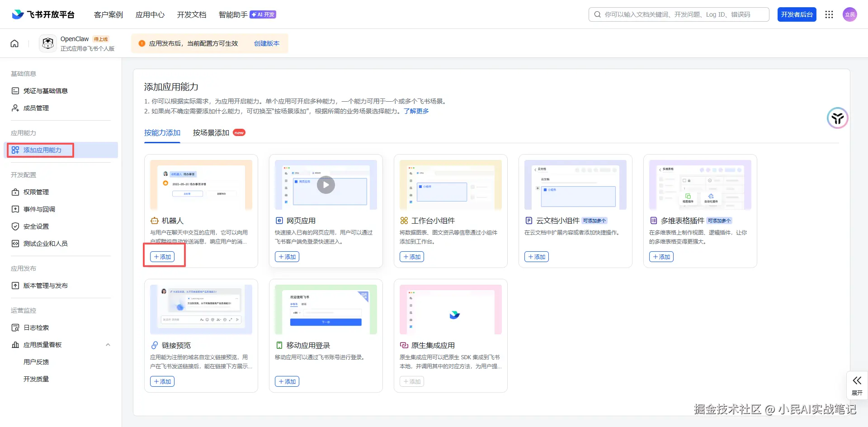Add the 链接预览 capability
Image resolution: width=868 pixels, height=427 pixels.
[162, 381]
